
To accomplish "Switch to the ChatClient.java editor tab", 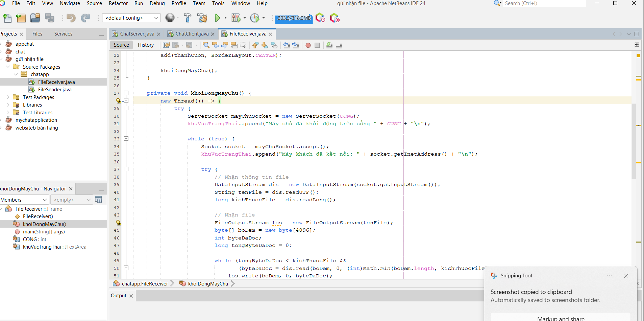I will [192, 34].
